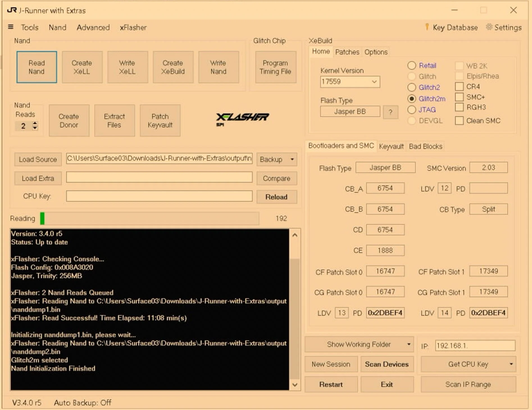Open the Kernel Version dropdown
The height and width of the screenshot is (410, 532).
(x=350, y=81)
